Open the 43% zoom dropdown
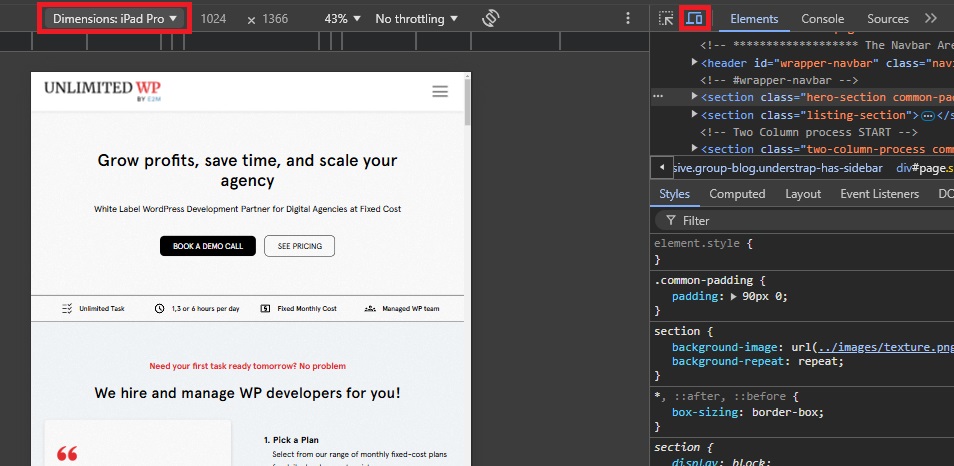The image size is (954, 466). click(x=342, y=19)
